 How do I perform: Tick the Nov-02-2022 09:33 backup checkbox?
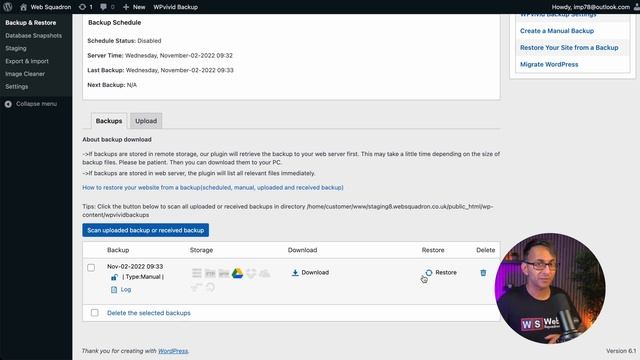(91, 268)
